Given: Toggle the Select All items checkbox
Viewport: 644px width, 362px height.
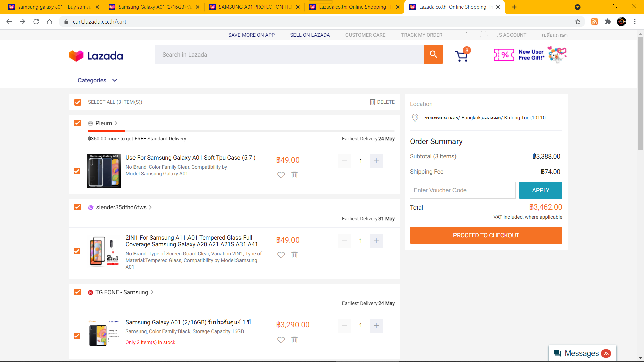Looking at the screenshot, I should 78,102.
